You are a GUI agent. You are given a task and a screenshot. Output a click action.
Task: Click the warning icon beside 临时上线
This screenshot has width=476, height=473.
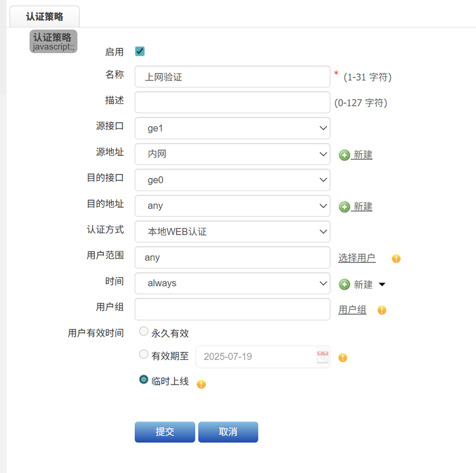point(201,384)
